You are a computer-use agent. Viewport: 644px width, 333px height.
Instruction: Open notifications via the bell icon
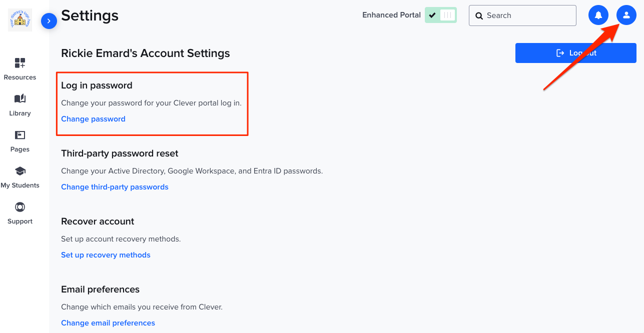point(598,15)
